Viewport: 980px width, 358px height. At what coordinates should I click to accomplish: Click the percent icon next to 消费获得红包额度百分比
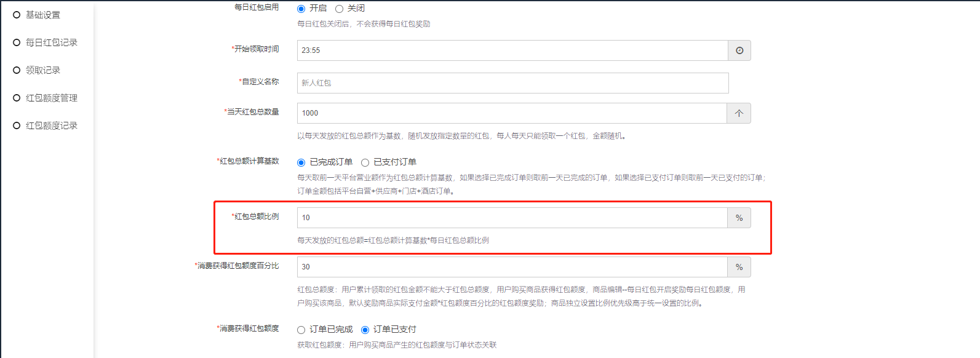pyautogui.click(x=739, y=267)
